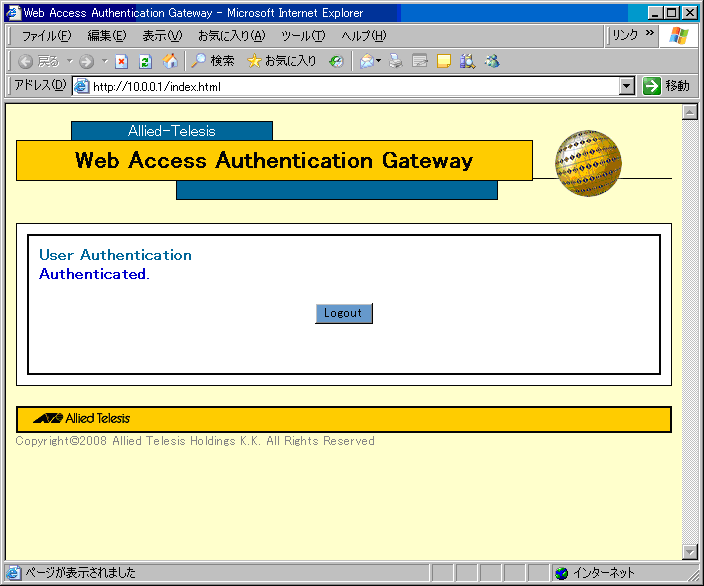Screen dimensions: 704x586
Task: Open the Tools (ツール) menu
Action: 303,35
